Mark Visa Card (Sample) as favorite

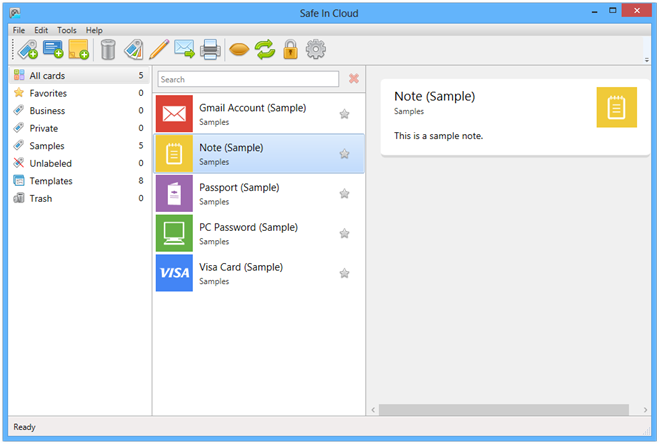tap(344, 274)
